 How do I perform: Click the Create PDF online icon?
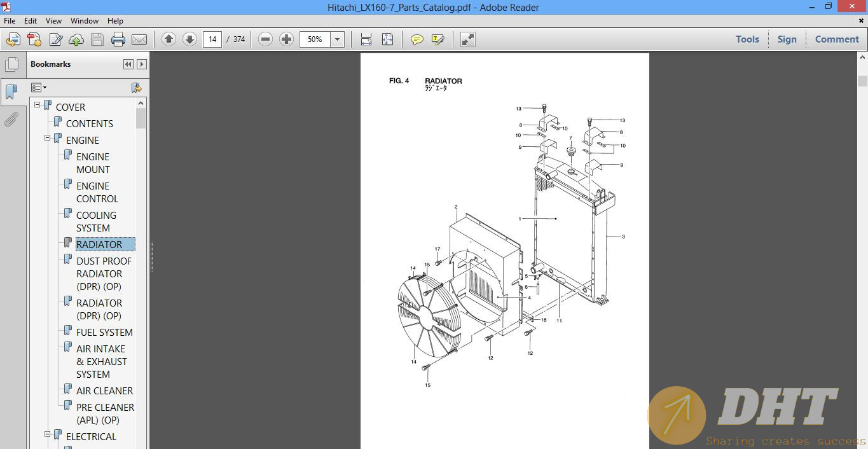pyautogui.click(x=13, y=39)
